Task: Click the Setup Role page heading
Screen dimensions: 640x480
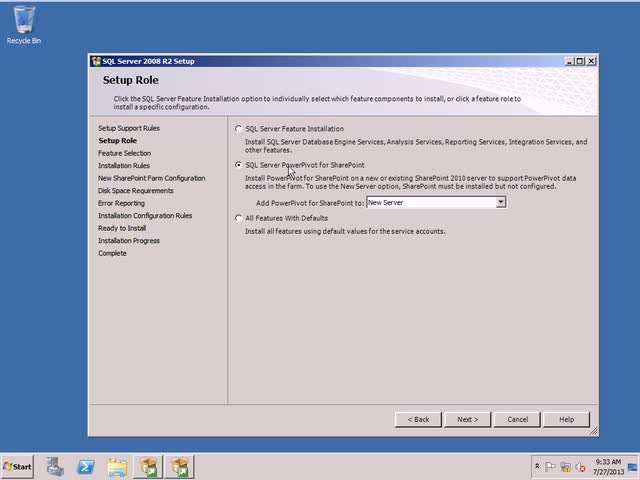Action: (x=131, y=80)
